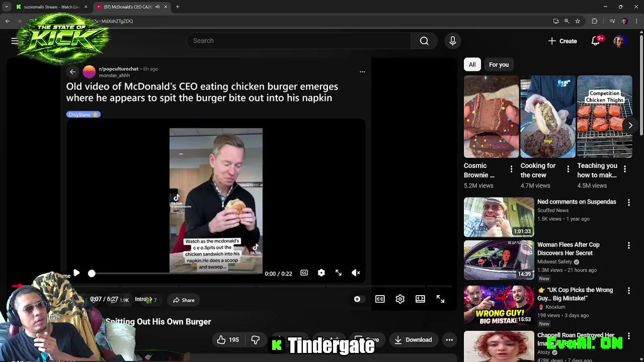Click the Chappell Roan video title

576,339
